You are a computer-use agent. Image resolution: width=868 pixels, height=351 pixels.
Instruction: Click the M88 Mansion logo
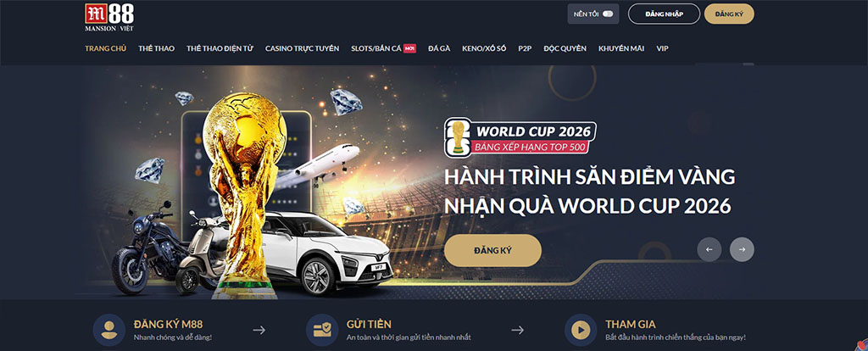click(109, 18)
